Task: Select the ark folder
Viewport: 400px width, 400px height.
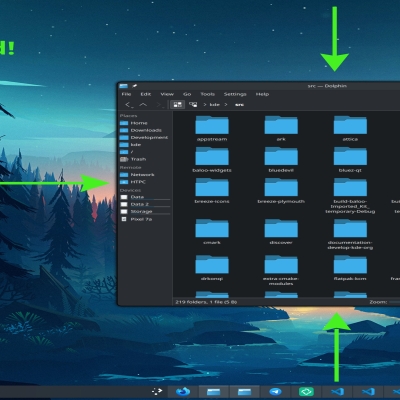Action: (281, 129)
